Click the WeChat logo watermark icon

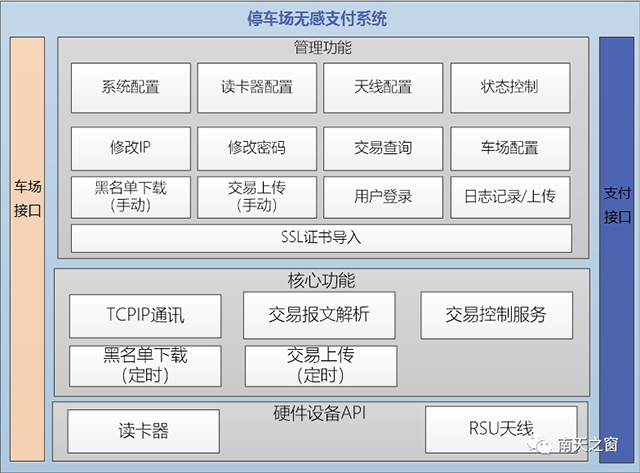540,446
